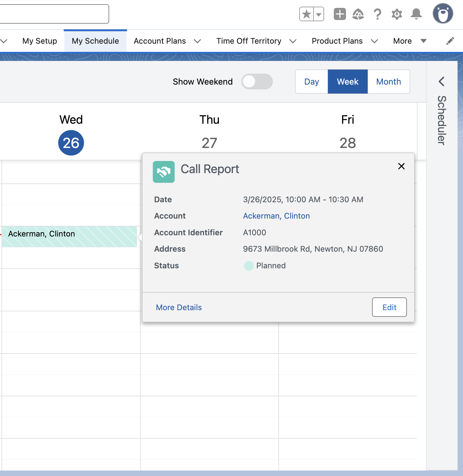The width and height of the screenshot is (463, 476).
Task: Open the Time Off Territory dropdown chevron
Action: (293, 41)
